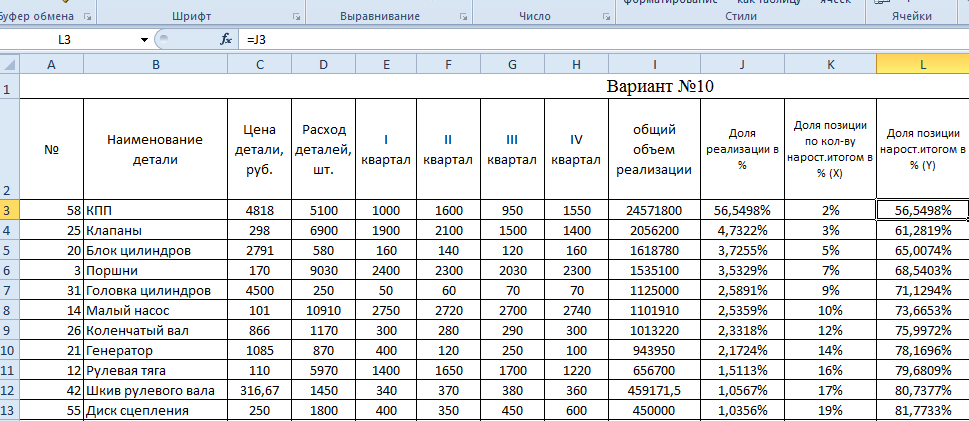Click the cell with value 81,7733%

click(923, 411)
